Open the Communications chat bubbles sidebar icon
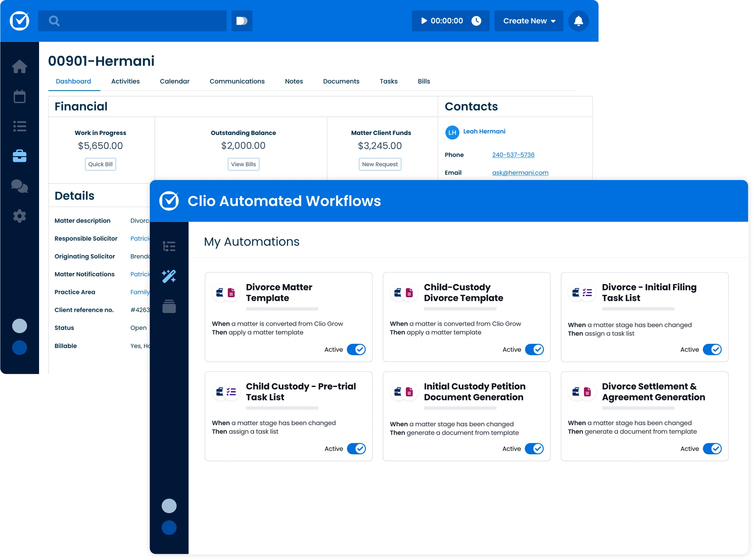This screenshot has width=754, height=560. tap(20, 186)
